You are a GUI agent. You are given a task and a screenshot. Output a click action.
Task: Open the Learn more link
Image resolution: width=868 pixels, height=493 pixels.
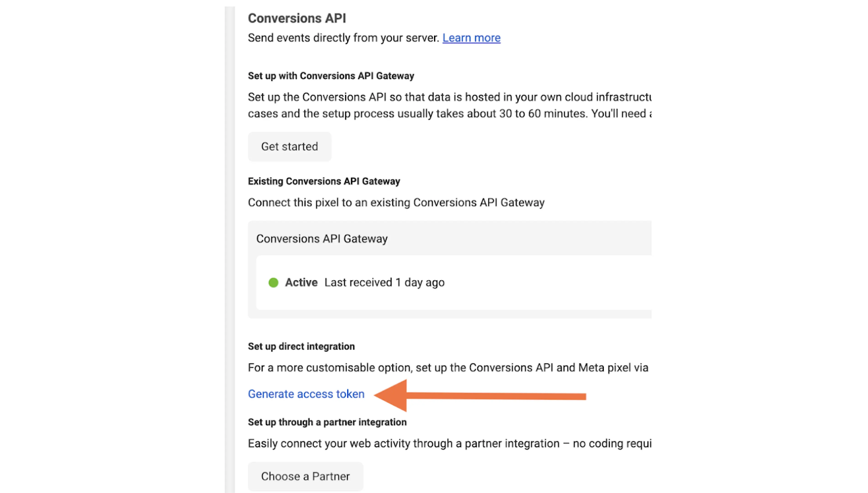(471, 37)
